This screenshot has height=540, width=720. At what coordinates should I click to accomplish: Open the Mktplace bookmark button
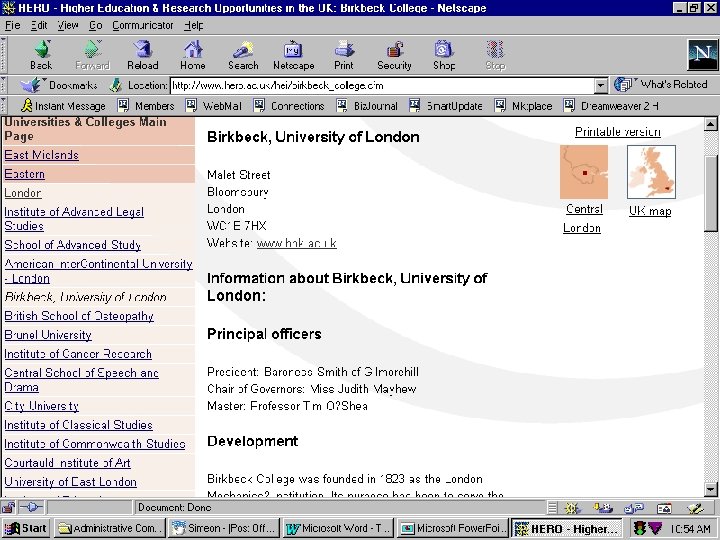point(523,106)
